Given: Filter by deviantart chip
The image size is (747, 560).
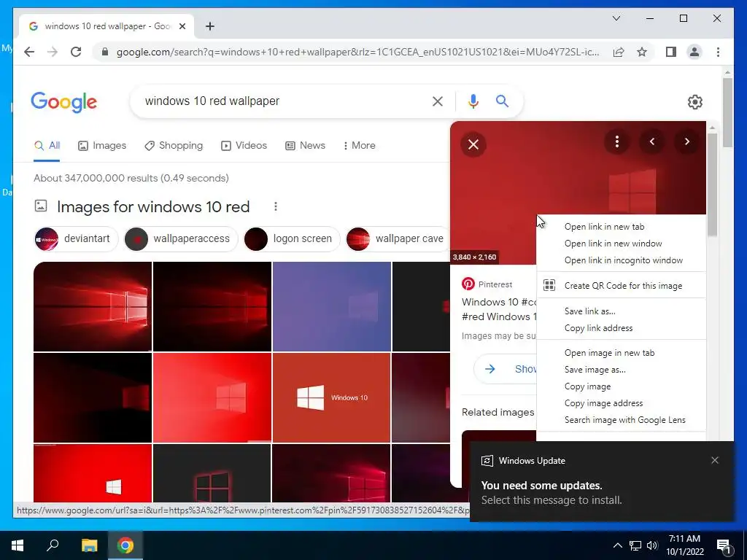Looking at the screenshot, I should (x=75, y=238).
